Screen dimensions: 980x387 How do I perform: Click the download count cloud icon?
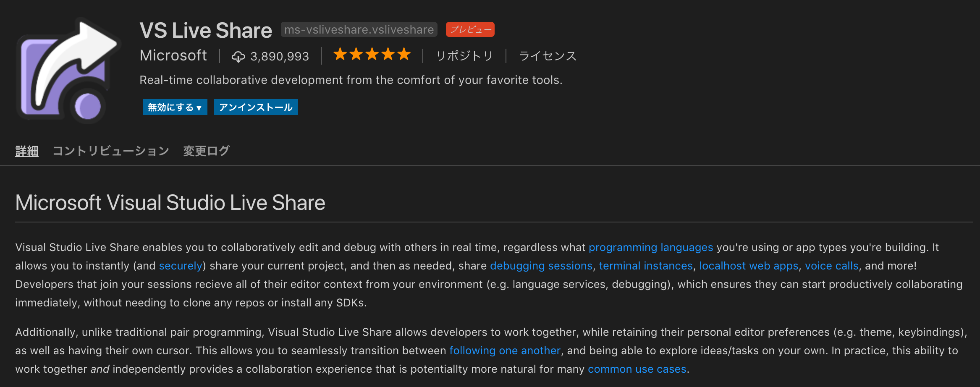pyautogui.click(x=238, y=56)
